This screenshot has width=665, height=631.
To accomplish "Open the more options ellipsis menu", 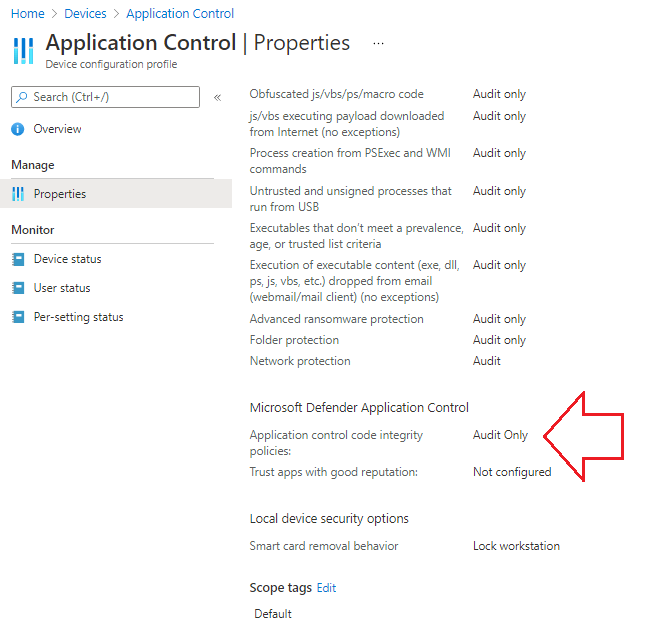I will 378,43.
